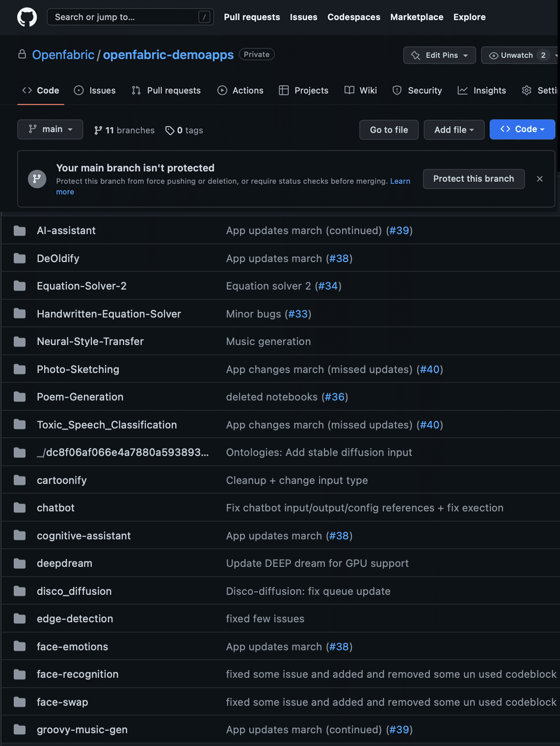Click folder icon beside cartoonify
Image resolution: width=560 pixels, height=746 pixels.
click(20, 480)
